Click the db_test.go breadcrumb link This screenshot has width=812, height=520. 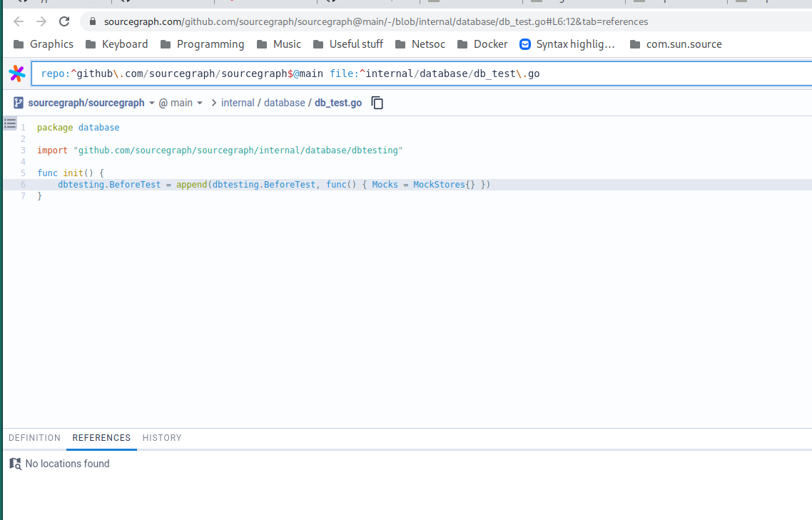[338, 103]
